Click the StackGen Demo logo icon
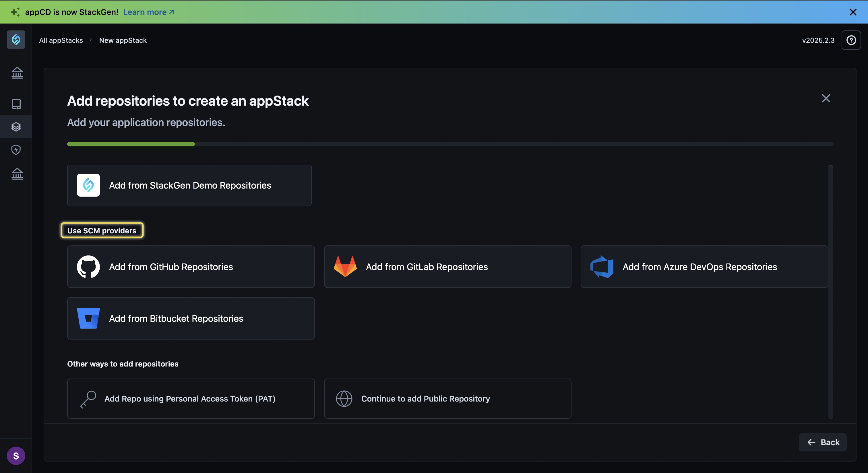This screenshot has height=473, width=868. click(88, 185)
